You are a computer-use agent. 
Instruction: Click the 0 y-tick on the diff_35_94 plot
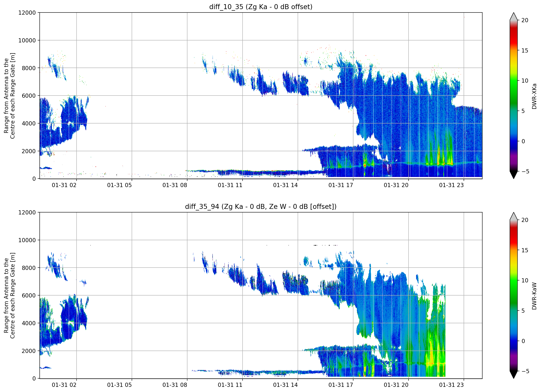(x=34, y=378)
